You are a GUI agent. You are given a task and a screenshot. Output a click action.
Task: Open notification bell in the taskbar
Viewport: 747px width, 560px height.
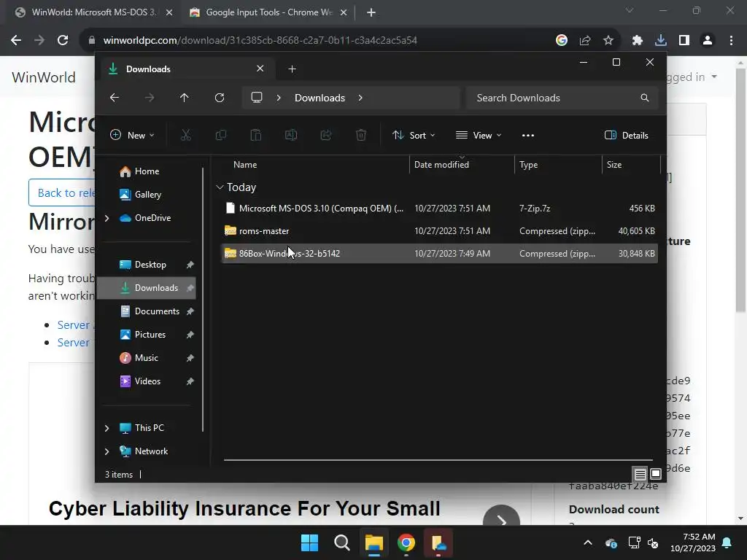(x=727, y=542)
